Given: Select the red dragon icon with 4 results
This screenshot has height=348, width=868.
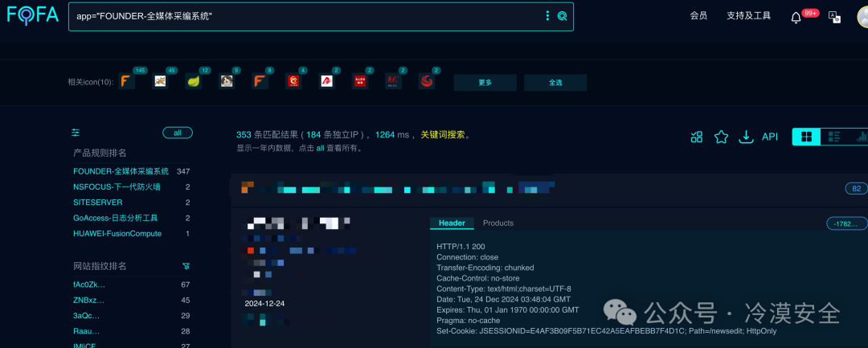Looking at the screenshot, I should (293, 81).
